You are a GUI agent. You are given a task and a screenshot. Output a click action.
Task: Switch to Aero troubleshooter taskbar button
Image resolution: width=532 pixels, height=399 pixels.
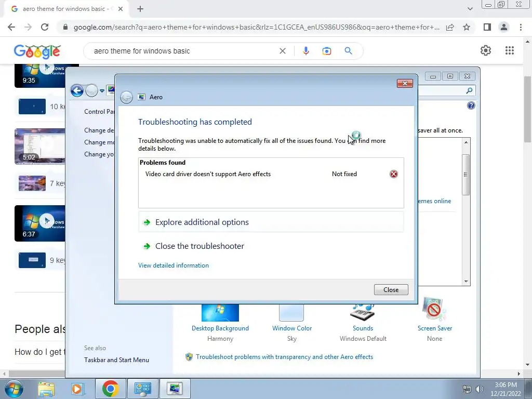pos(175,389)
